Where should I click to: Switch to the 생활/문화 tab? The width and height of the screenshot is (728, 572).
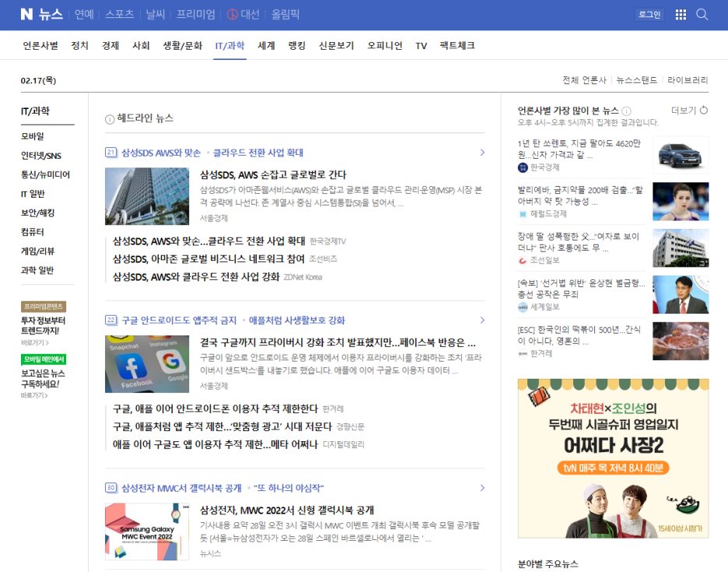coord(183,46)
